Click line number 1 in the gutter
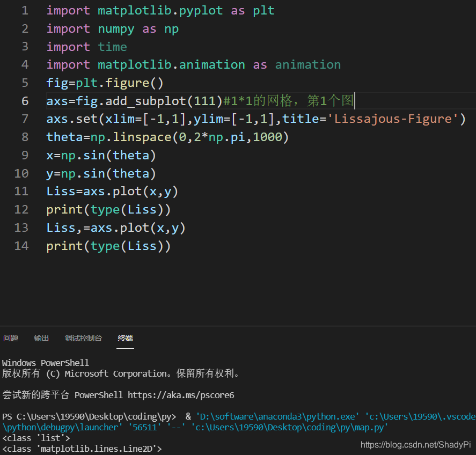 click(25, 11)
